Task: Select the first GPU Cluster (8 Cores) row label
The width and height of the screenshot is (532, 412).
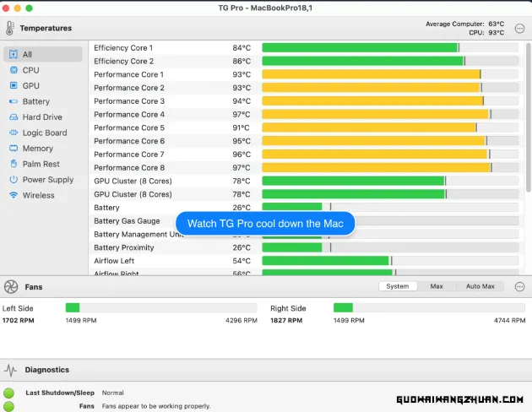Action: tap(133, 181)
